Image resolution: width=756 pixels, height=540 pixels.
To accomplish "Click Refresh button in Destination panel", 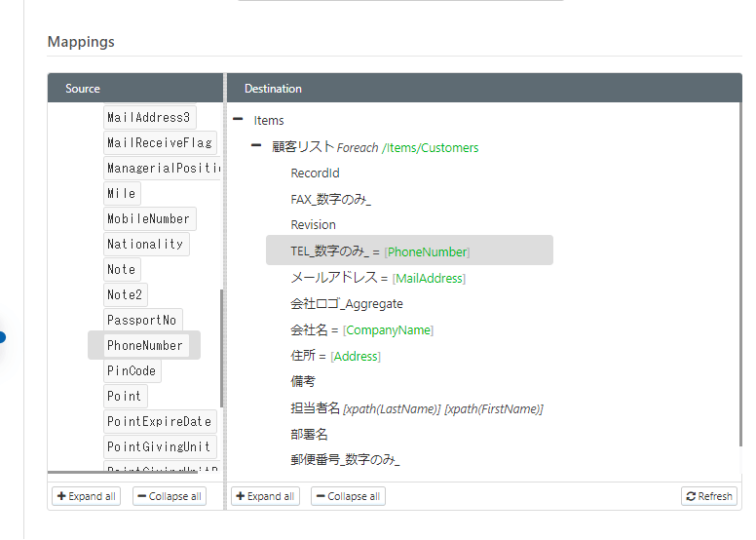I will pyautogui.click(x=708, y=496).
